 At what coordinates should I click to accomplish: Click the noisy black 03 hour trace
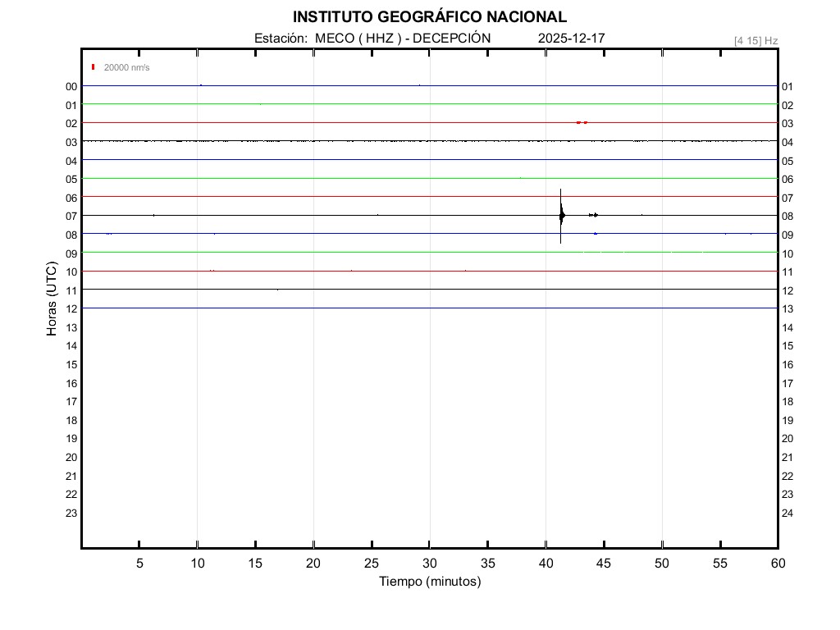click(x=328, y=140)
